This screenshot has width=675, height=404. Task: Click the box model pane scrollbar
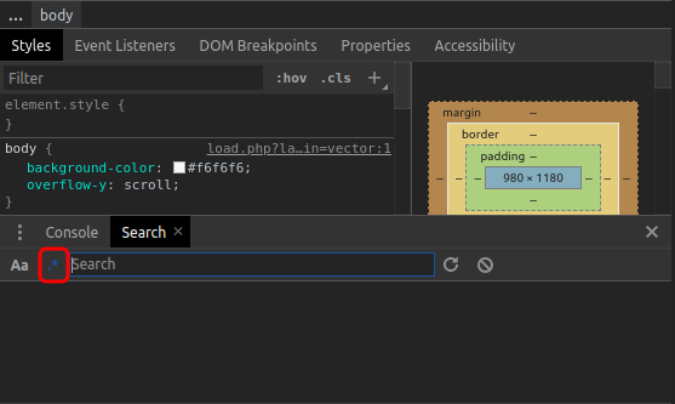tap(662, 75)
